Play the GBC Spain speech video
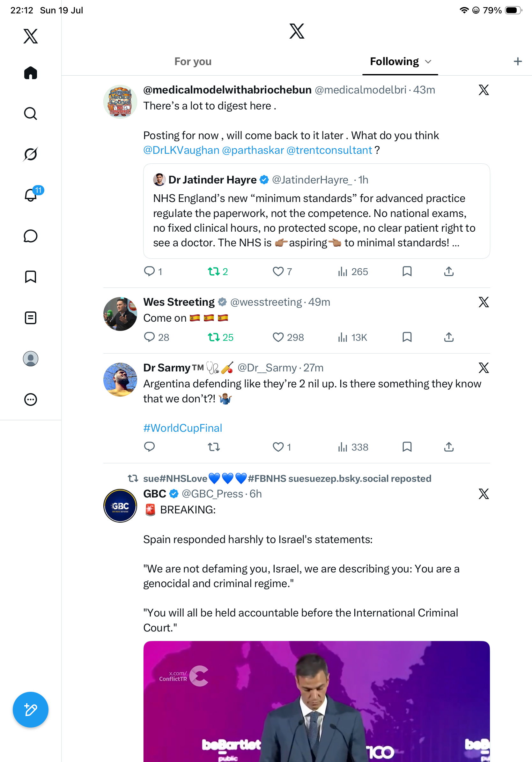532x762 pixels. [x=316, y=701]
